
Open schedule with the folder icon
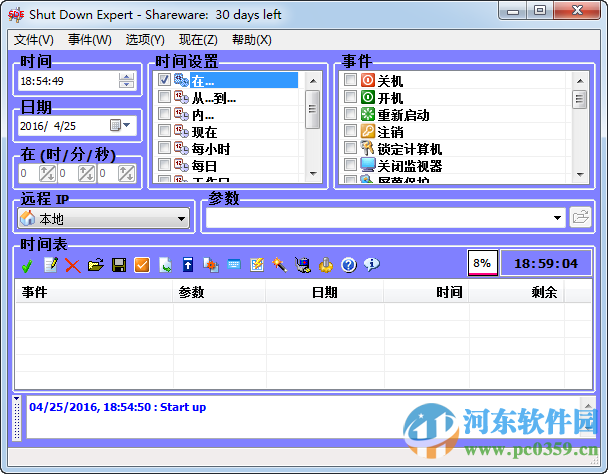point(96,265)
